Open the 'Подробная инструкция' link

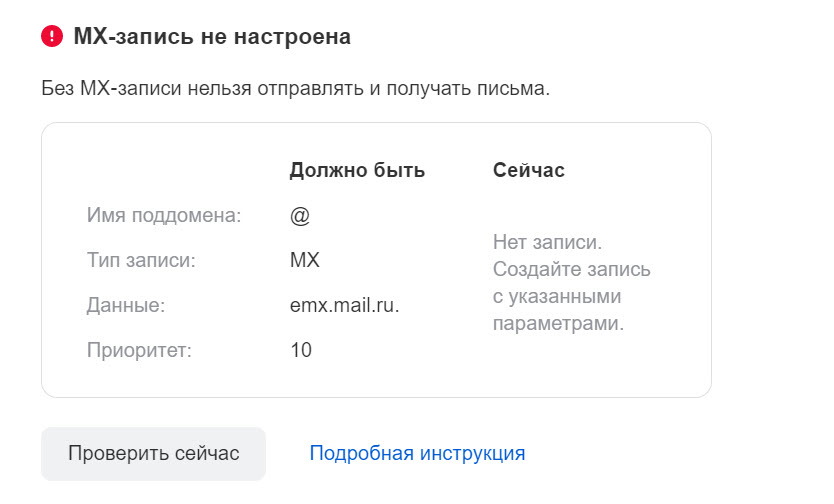[417, 453]
